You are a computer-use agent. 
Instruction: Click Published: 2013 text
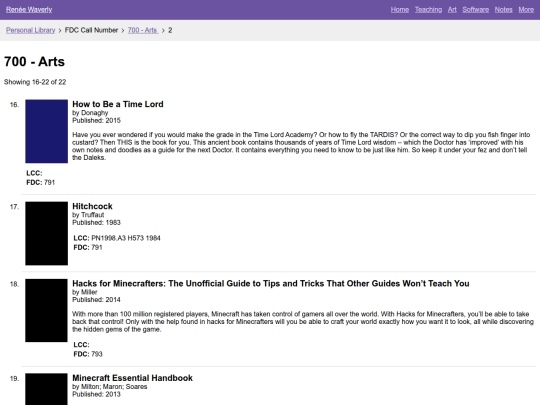pyautogui.click(x=96, y=394)
